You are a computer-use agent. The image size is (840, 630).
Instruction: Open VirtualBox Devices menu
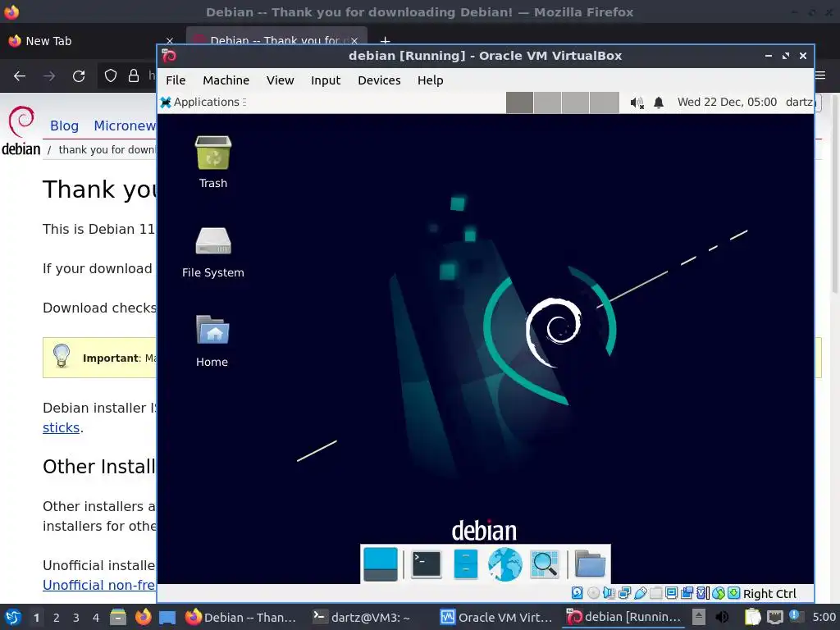pos(379,80)
